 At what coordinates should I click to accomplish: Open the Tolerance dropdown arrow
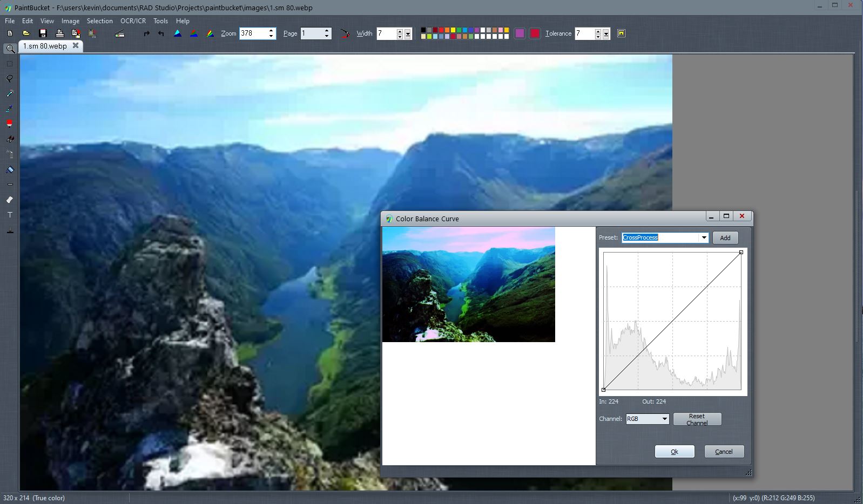[x=606, y=33]
